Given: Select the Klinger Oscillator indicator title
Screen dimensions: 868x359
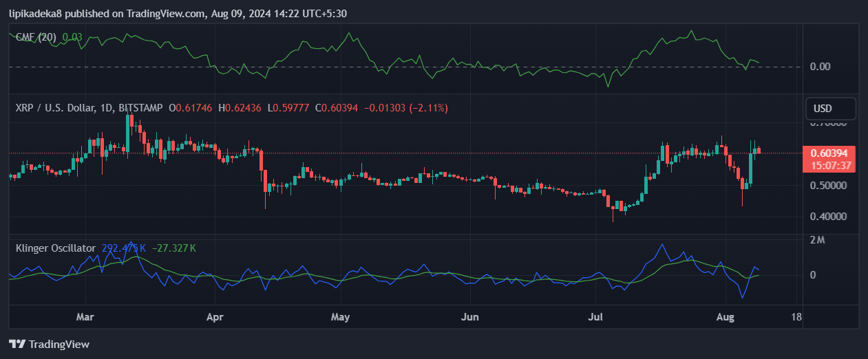Looking at the screenshot, I should 56,248.
